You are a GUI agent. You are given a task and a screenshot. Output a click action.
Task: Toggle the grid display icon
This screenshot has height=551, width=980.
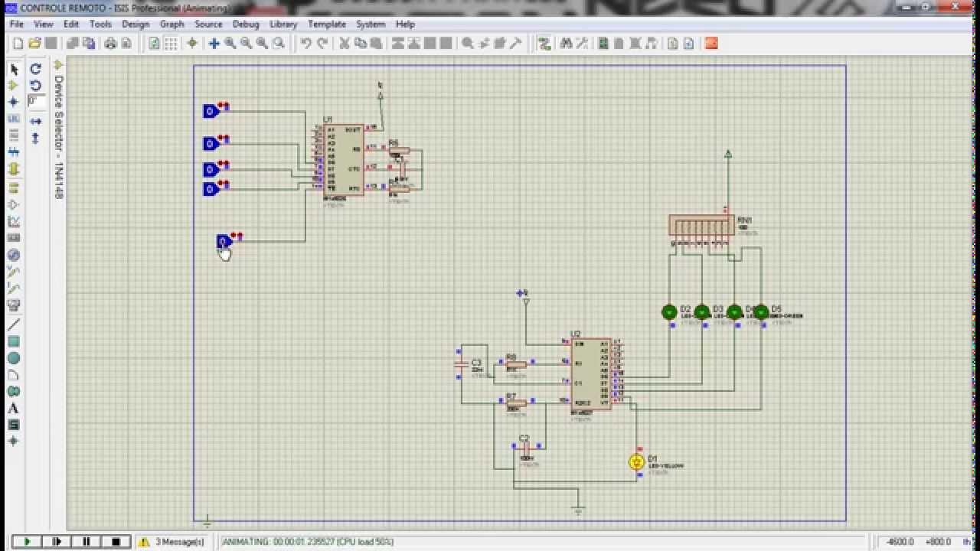(x=171, y=44)
